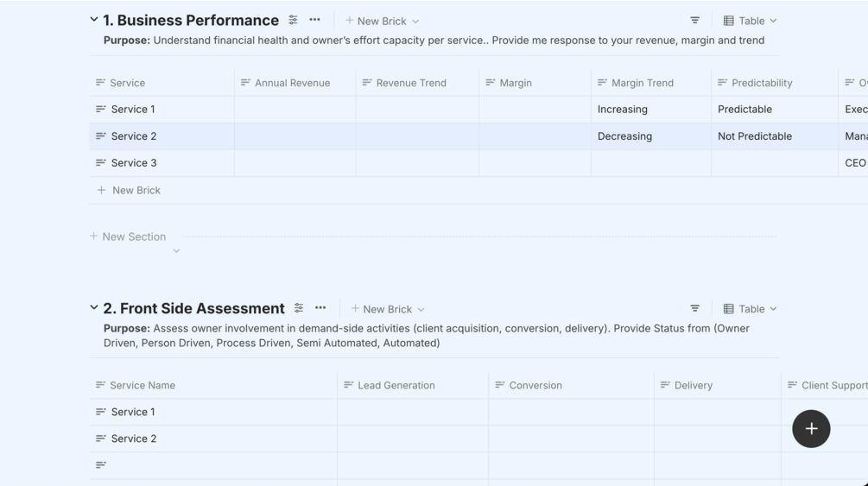
Task: Click the Annual Revenue column header
Action: (292, 83)
